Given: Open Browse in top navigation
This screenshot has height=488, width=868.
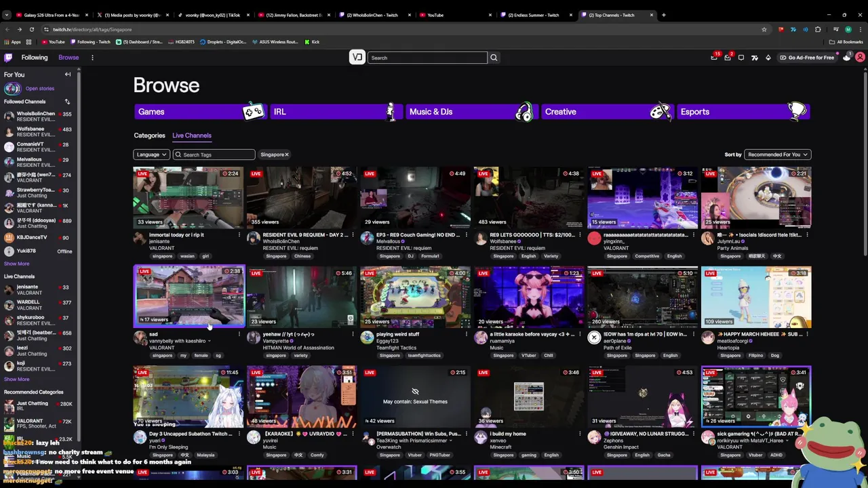Looking at the screenshot, I should [68, 58].
